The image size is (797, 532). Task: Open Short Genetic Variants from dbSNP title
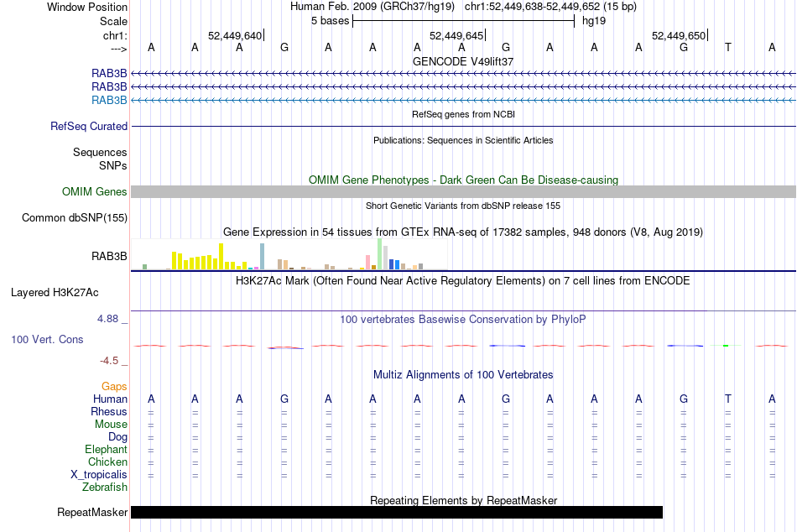[x=463, y=206]
